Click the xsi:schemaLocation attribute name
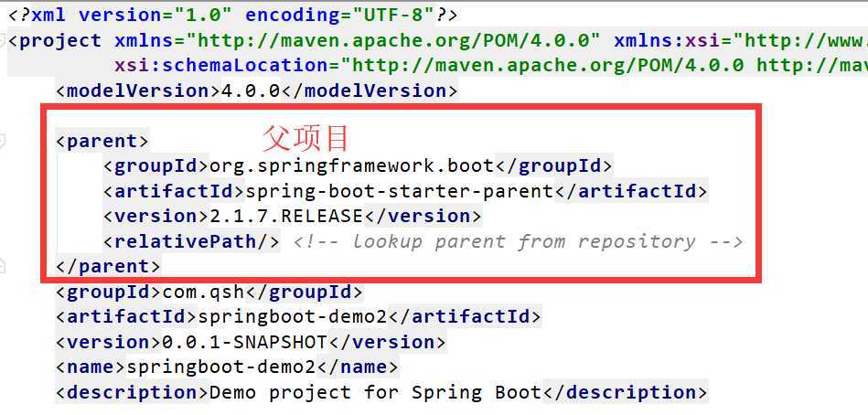 click(x=221, y=65)
